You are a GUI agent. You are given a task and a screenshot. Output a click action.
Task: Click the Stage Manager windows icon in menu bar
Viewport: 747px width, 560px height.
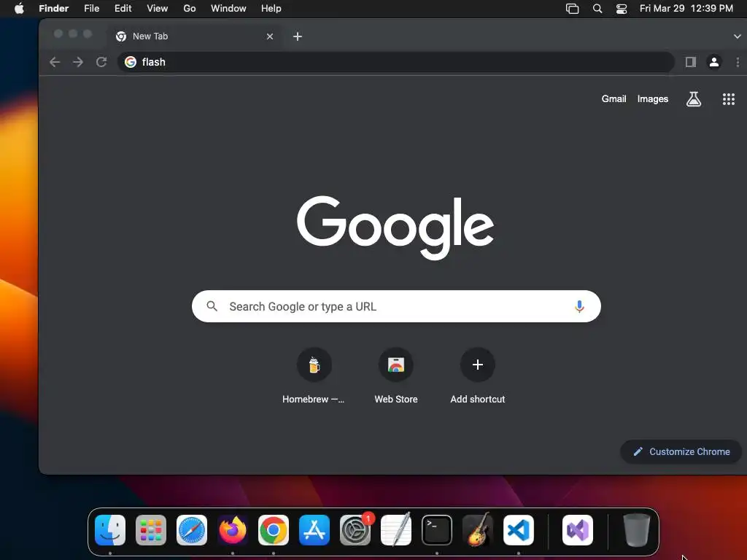click(x=572, y=9)
